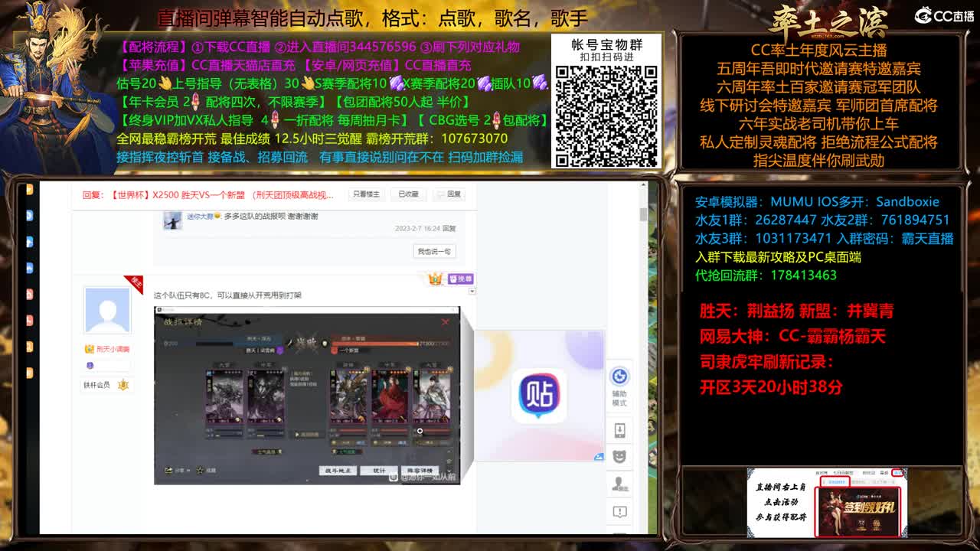This screenshot has height=551, width=980.
Task: Click the line 安卓模拟器：MUMU IOS多开
Action: [817, 202]
